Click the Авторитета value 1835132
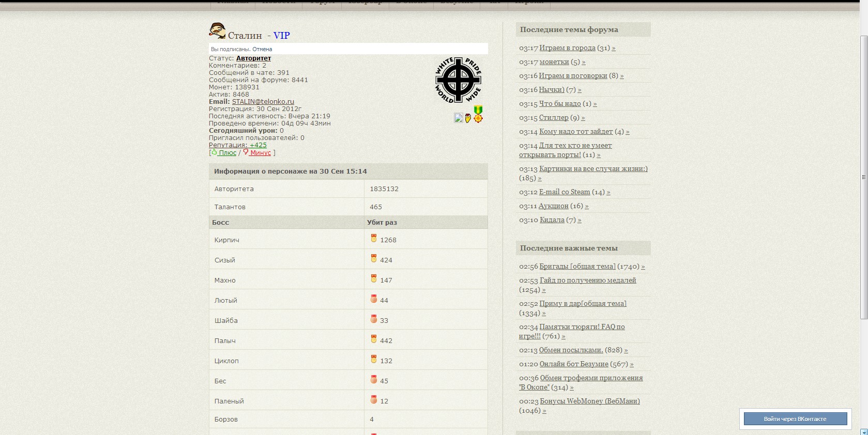Screen dimensions: 868x435 coord(384,189)
